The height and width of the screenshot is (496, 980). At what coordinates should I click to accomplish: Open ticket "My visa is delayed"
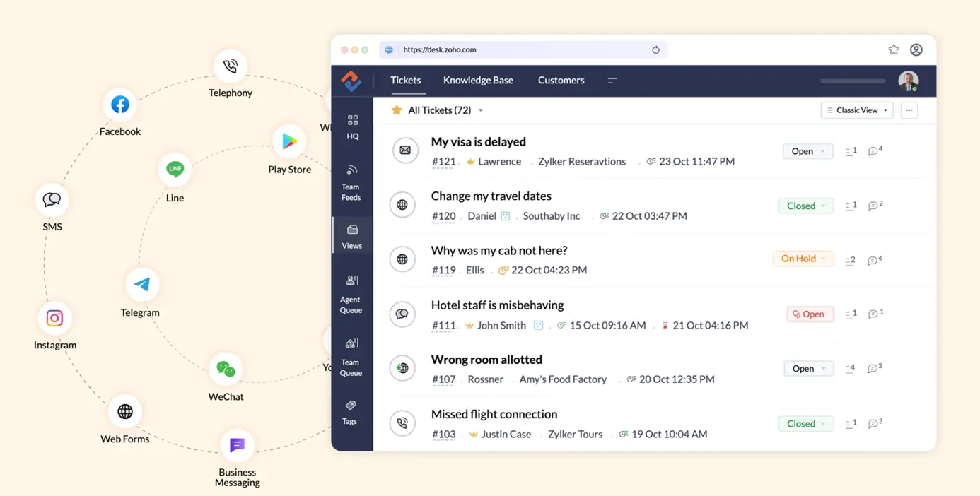479,141
